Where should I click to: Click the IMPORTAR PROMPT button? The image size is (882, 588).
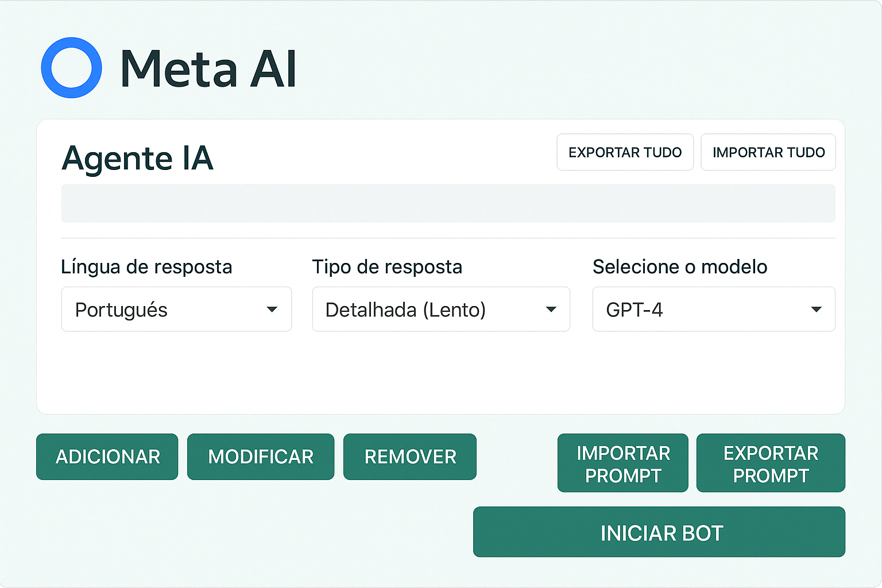point(623,463)
